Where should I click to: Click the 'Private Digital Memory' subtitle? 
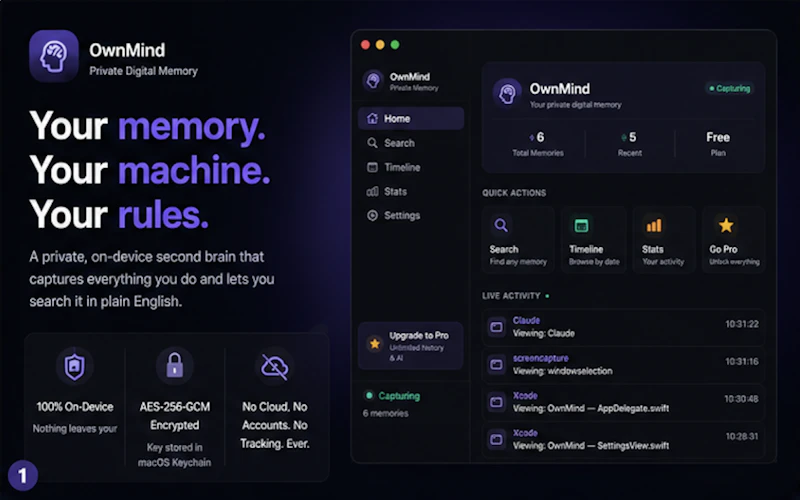point(143,71)
